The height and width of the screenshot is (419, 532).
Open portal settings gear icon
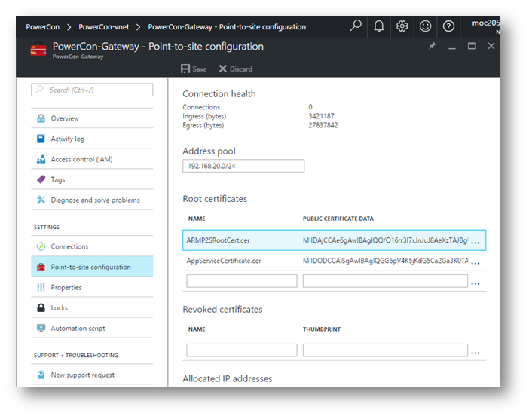tap(402, 26)
